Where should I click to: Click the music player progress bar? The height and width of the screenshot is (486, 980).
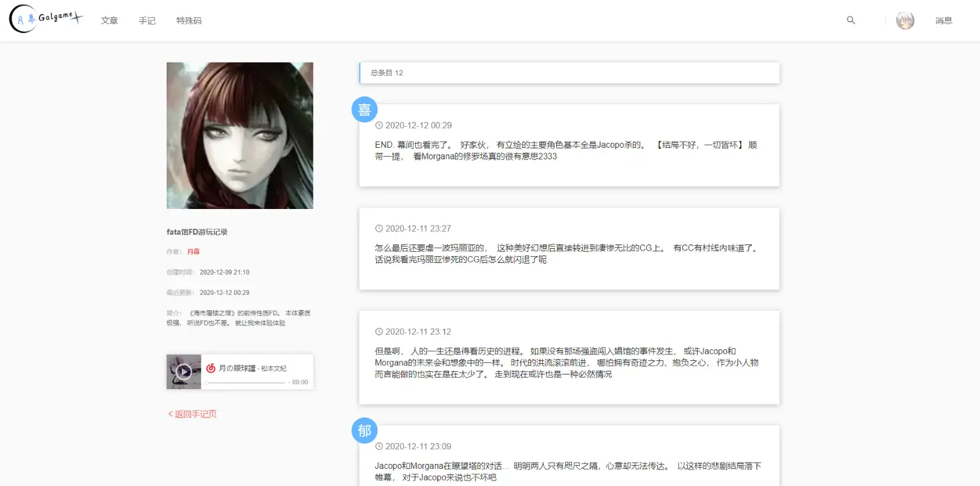(x=245, y=382)
